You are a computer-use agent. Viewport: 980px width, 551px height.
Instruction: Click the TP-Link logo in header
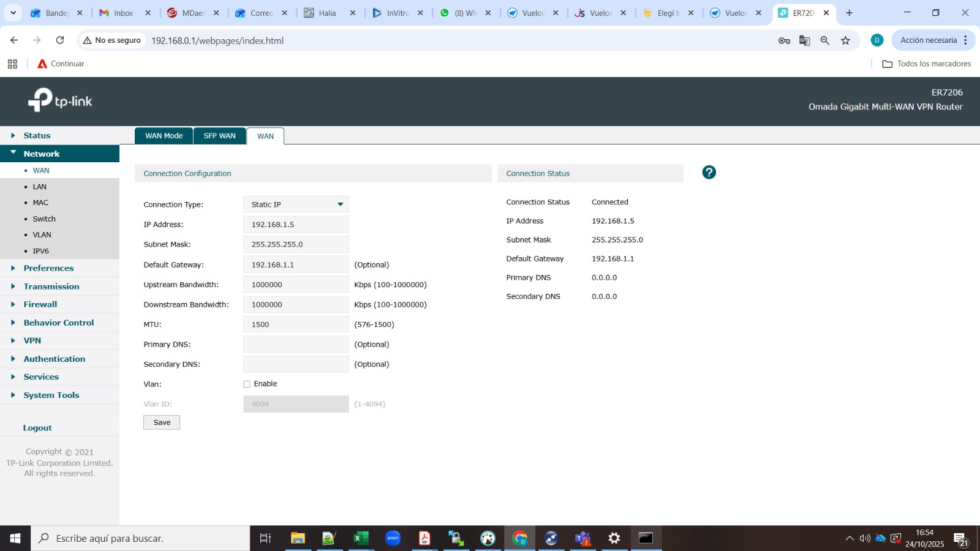60,100
